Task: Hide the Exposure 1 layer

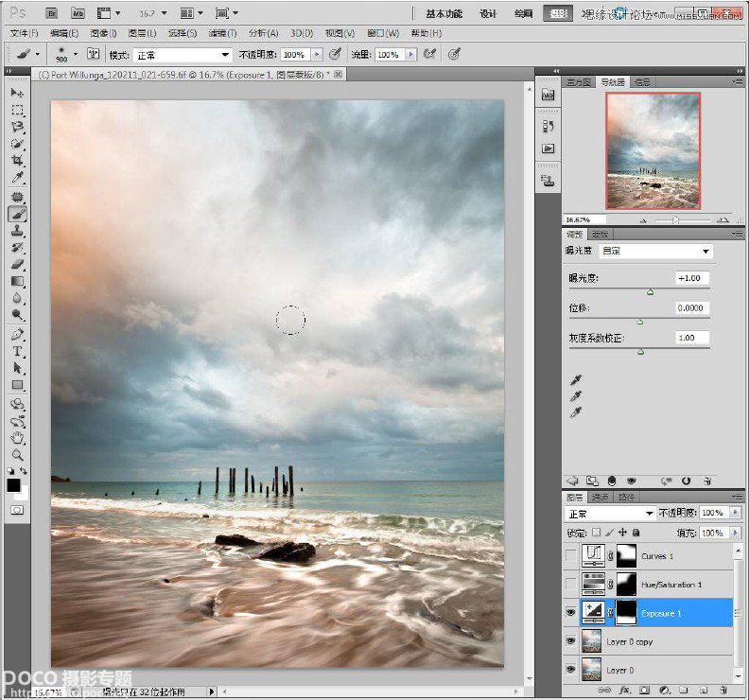Action: (571, 613)
